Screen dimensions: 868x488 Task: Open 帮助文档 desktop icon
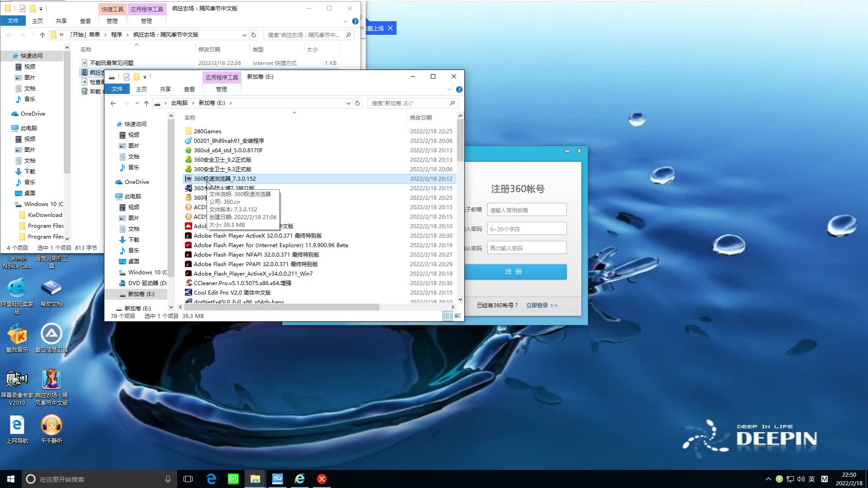tap(52, 293)
